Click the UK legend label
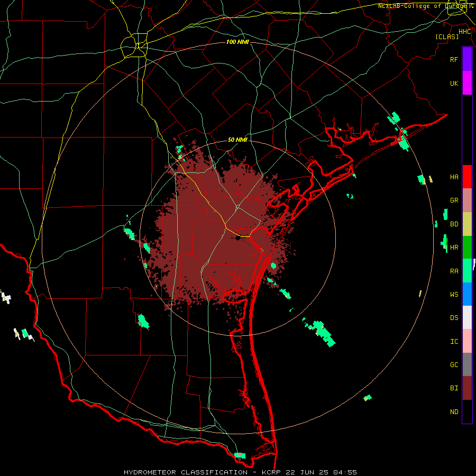 pos(454,83)
